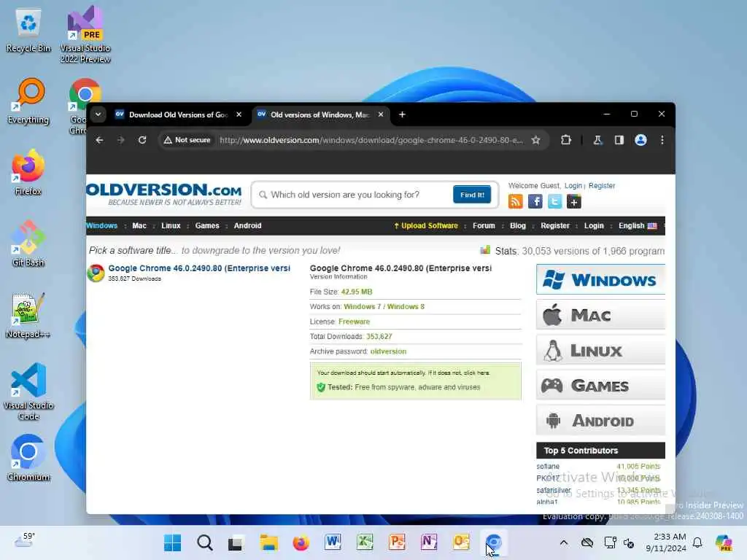Select the Games category banner
Viewport: 747px width, 560px height.
point(600,385)
